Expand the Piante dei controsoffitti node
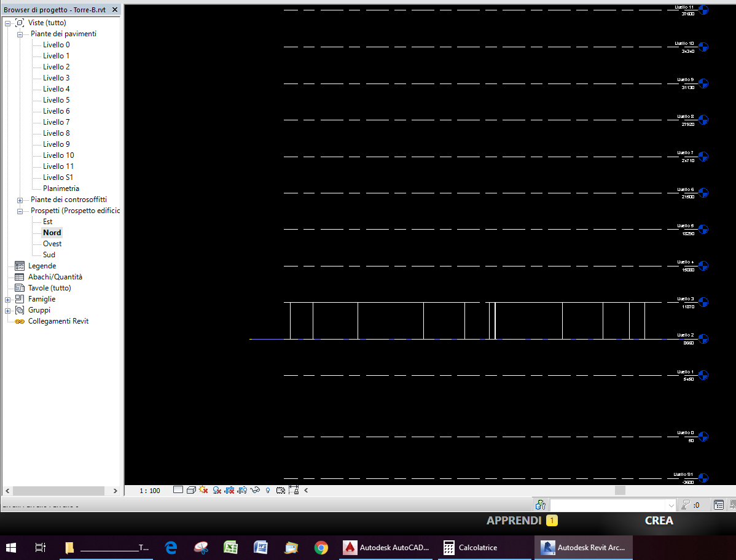 point(20,200)
